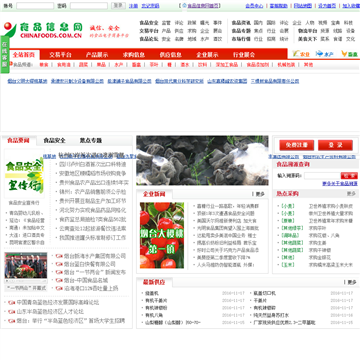Open the 【玉米】 purchase category
Image resolution: width=360 pixels, height=360 pixels.
288,265
